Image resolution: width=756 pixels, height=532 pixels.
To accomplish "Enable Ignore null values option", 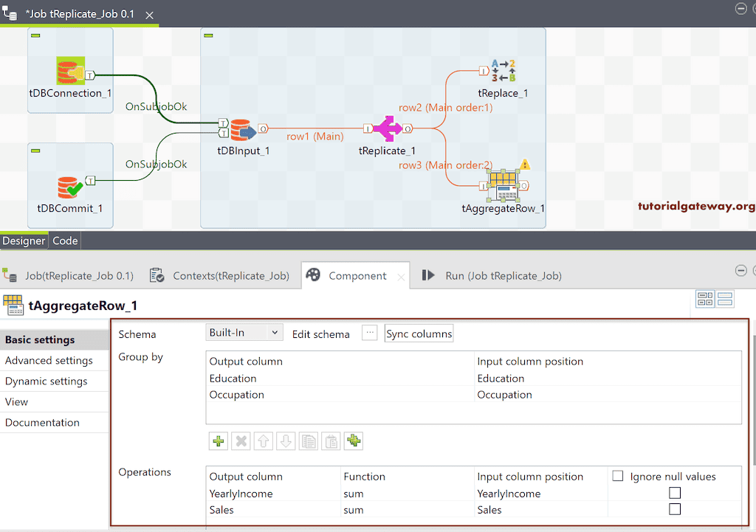I will coord(618,475).
